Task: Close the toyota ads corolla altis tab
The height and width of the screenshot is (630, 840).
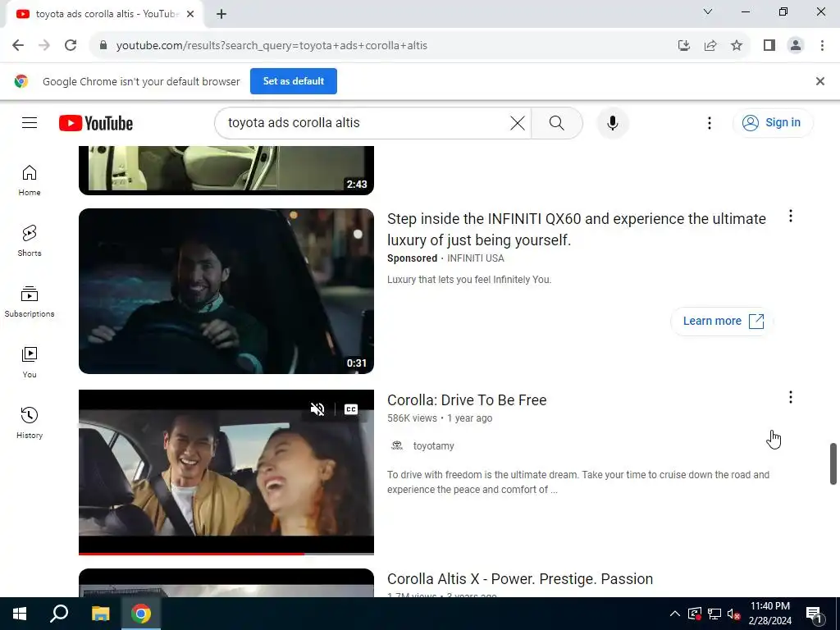Action: 190,14
